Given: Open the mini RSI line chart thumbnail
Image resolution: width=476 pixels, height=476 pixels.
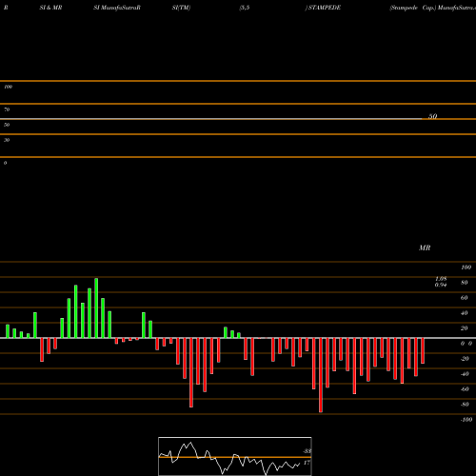Looking at the screenshot, I should tap(235, 456).
